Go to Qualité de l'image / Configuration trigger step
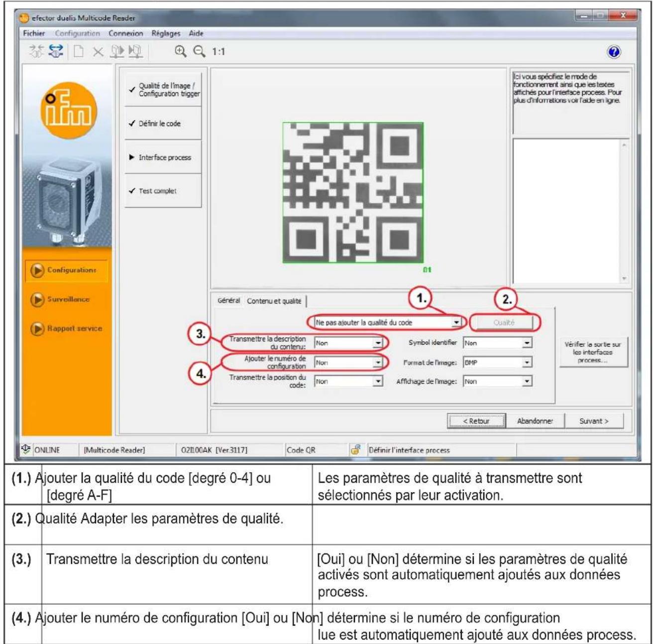The image size is (653, 644). coord(163,89)
